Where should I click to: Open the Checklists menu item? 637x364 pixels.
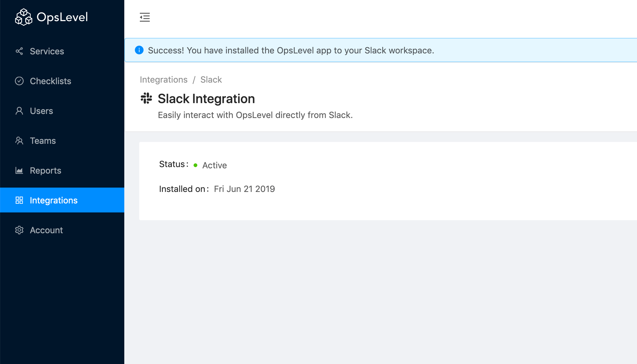pos(62,81)
